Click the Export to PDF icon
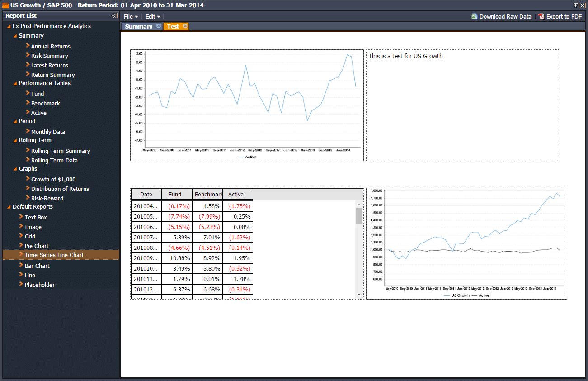 pyautogui.click(x=541, y=17)
